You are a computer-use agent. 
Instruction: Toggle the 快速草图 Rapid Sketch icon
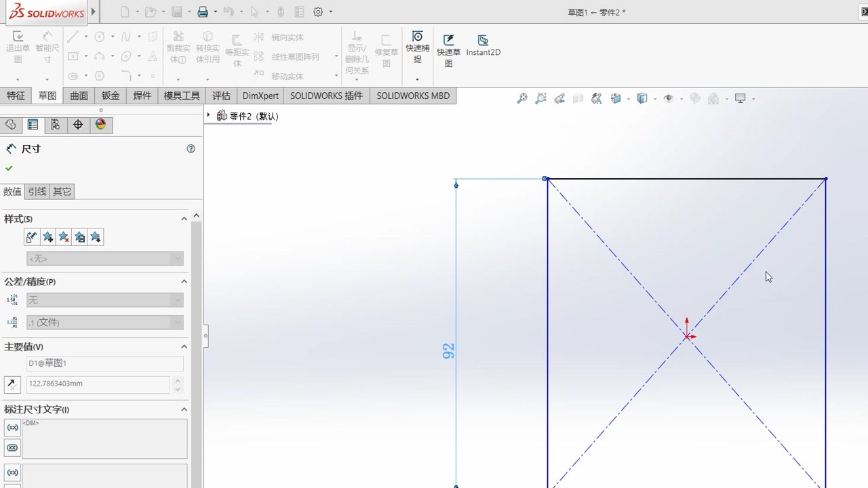pos(448,51)
